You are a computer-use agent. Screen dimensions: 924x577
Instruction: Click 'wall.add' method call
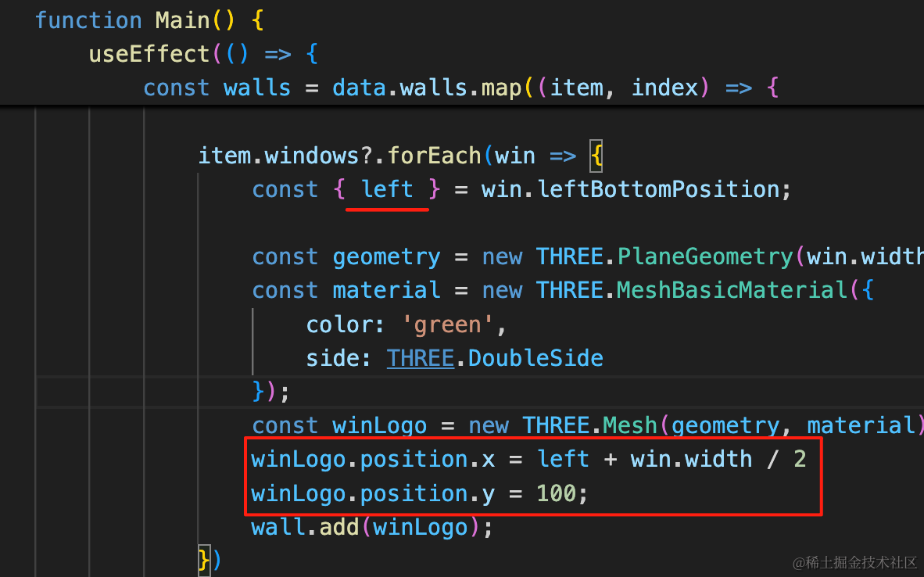point(305,527)
